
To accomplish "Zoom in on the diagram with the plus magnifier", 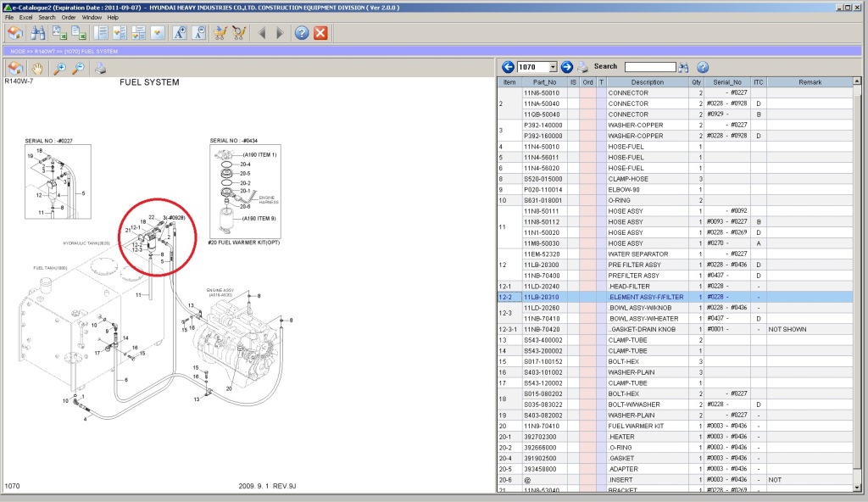I will click(x=59, y=68).
